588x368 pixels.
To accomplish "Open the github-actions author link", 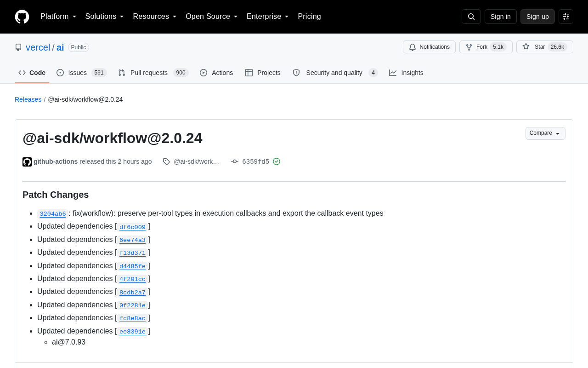I will pos(56,161).
